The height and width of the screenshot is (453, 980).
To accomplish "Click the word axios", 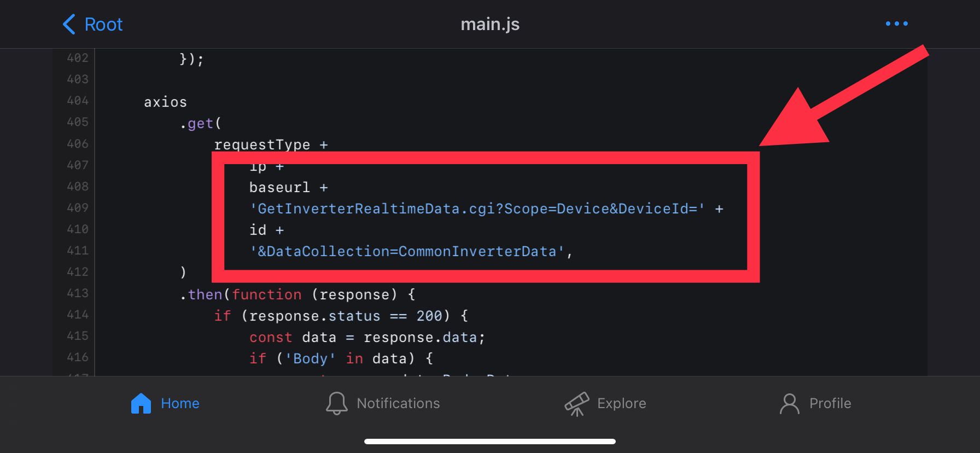I will click(165, 102).
